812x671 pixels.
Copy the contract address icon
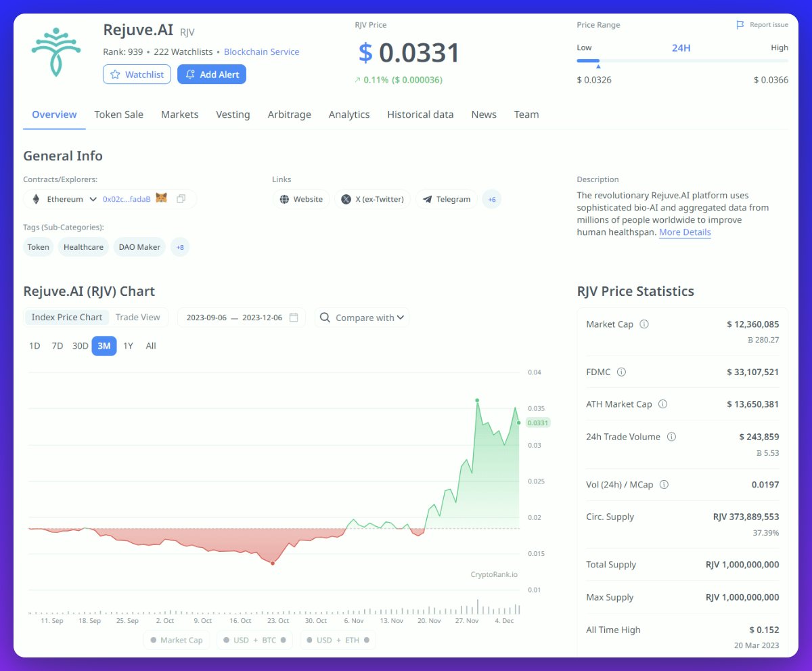point(181,199)
